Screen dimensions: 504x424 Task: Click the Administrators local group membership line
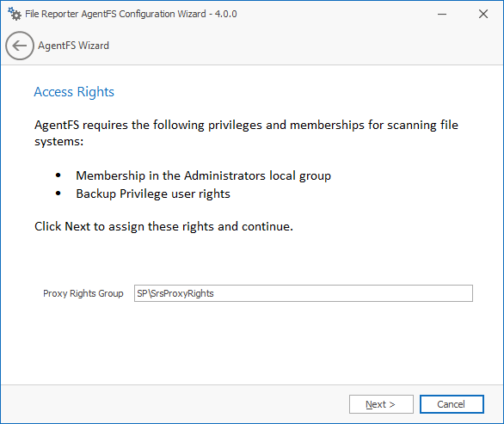[x=204, y=175]
